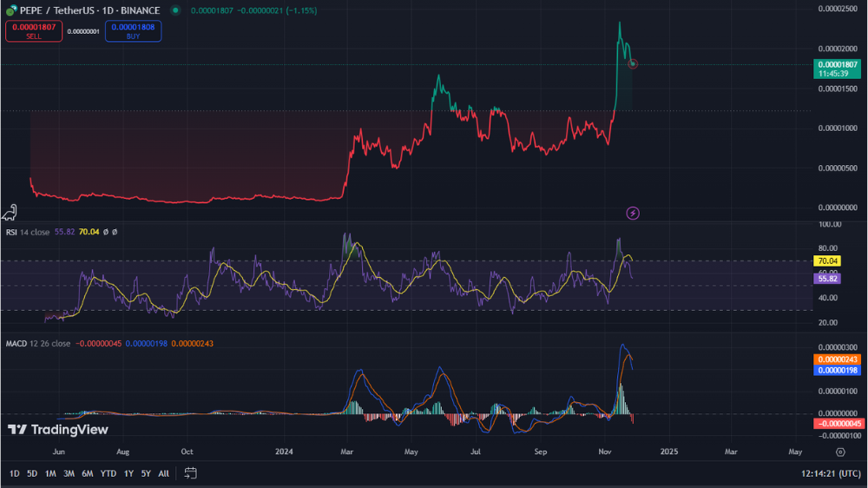Click the red SELL 0.00001807 button

pyautogui.click(x=34, y=31)
